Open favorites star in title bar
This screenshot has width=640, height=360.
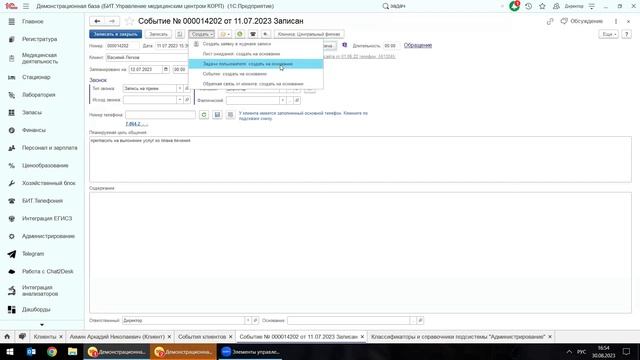coord(542,6)
